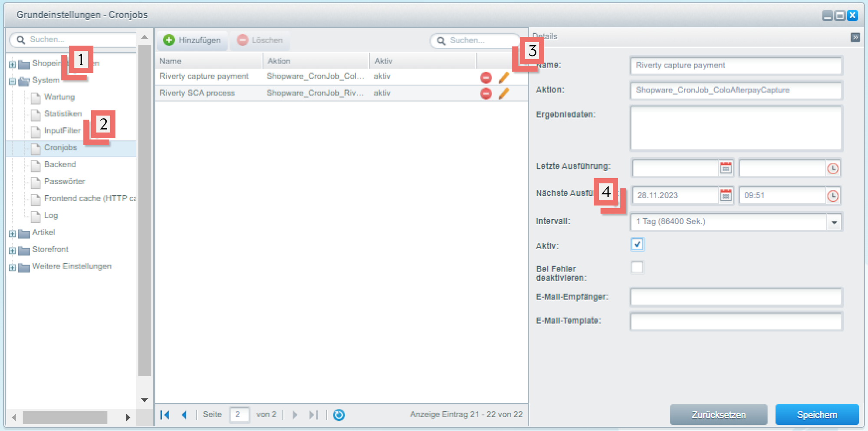Go to first page of cronjobs
This screenshot has width=868, height=431.
coord(165,415)
